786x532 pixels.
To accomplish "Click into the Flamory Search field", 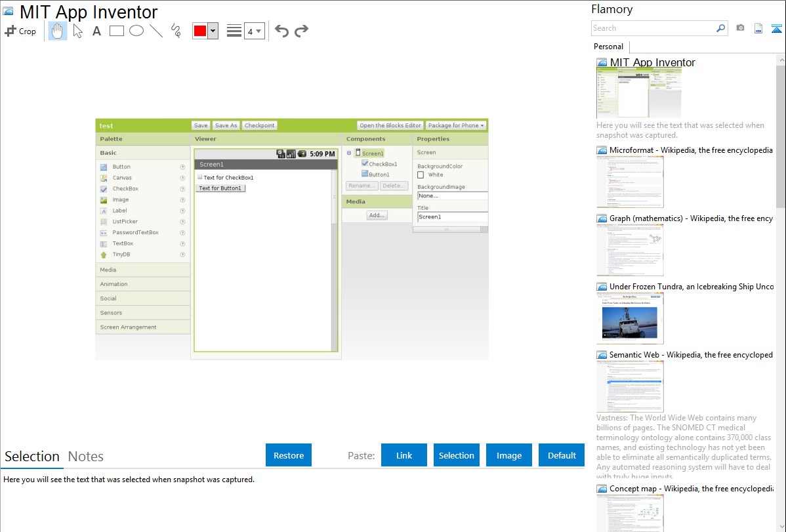I will [653, 28].
